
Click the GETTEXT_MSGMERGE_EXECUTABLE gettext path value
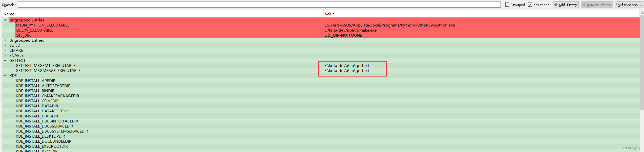pos(347,70)
